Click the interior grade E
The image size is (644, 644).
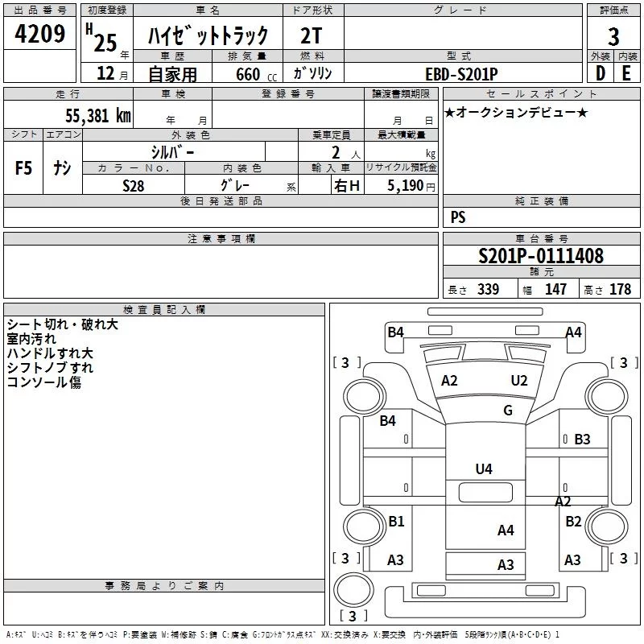(626, 73)
